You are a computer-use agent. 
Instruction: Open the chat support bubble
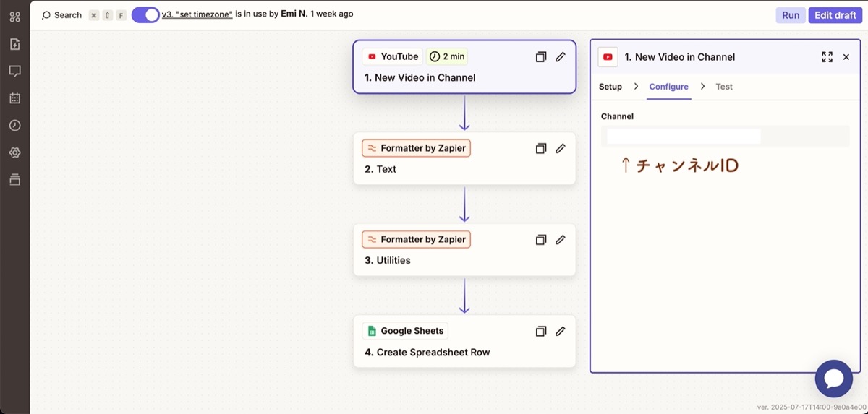(834, 379)
